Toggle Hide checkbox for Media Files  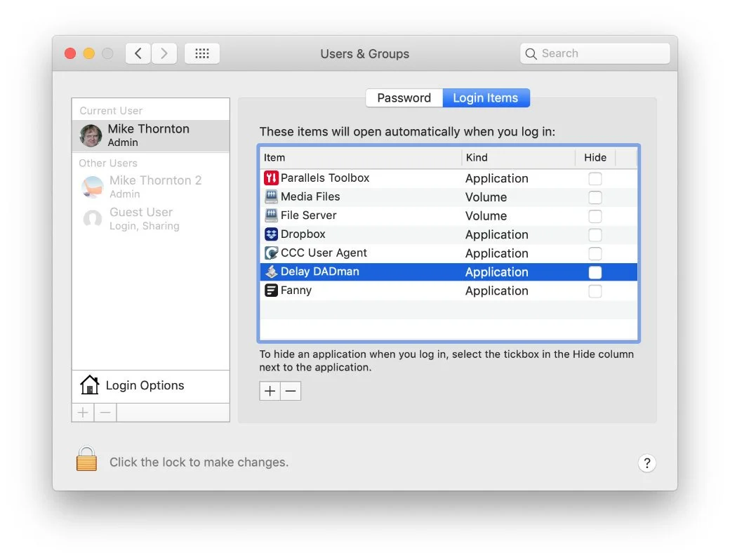click(x=595, y=197)
